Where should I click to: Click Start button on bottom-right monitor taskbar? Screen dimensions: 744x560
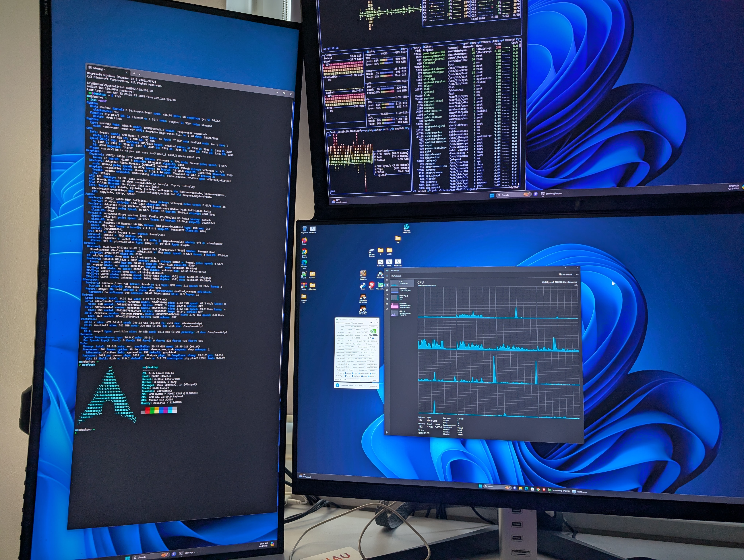coord(480,486)
